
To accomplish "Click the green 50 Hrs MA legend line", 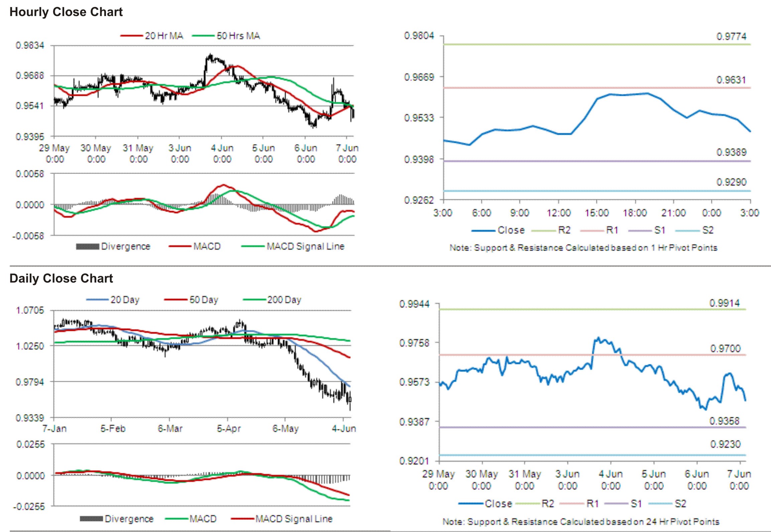I will tap(203, 36).
